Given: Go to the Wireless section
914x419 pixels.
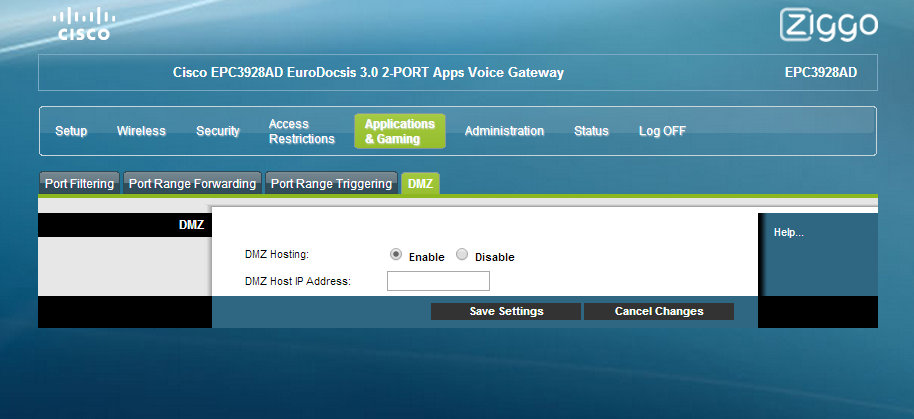Looking at the screenshot, I should (x=141, y=131).
